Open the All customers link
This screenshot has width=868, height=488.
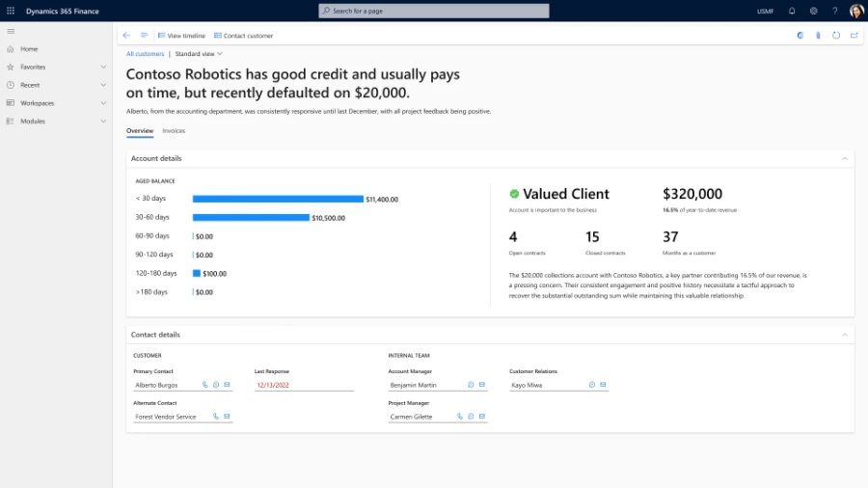click(x=145, y=54)
